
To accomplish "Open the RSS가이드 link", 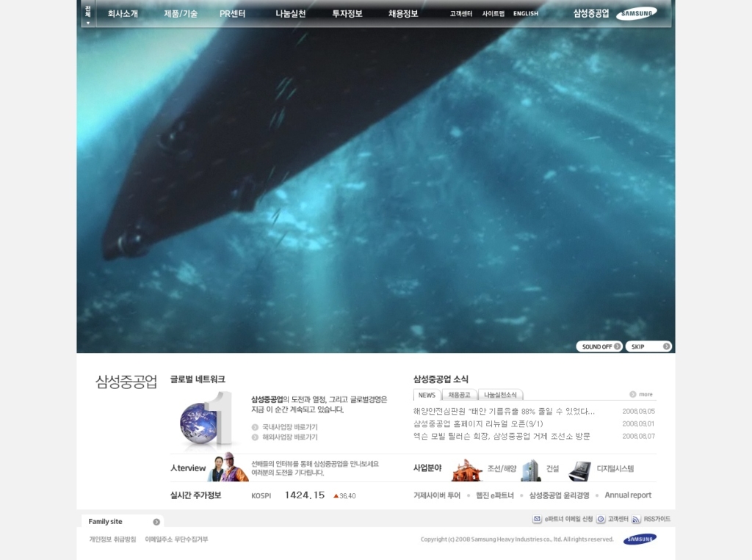I will pos(657,519).
